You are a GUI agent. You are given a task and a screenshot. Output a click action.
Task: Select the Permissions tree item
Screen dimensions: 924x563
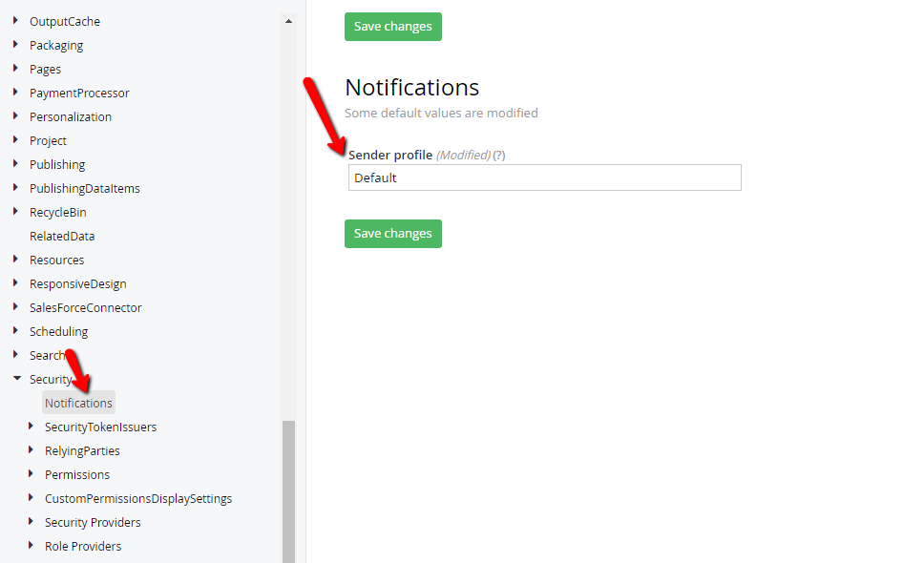click(77, 474)
